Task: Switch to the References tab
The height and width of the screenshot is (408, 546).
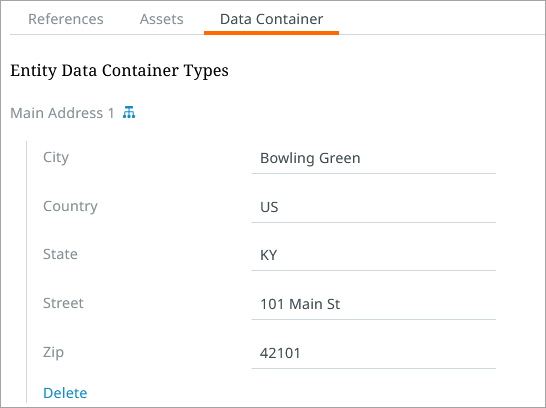Action: 66,19
